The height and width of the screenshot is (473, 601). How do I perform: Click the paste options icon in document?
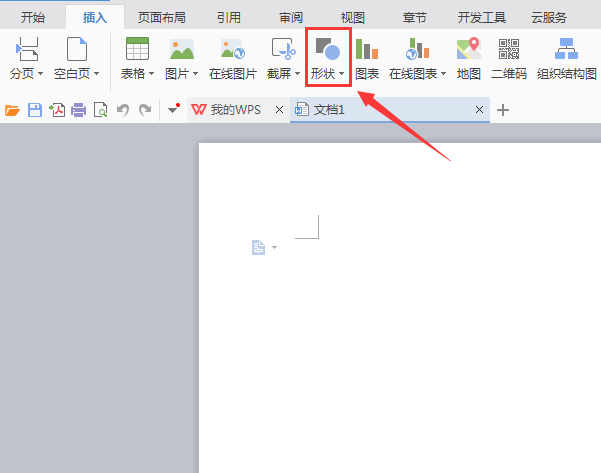click(258, 248)
